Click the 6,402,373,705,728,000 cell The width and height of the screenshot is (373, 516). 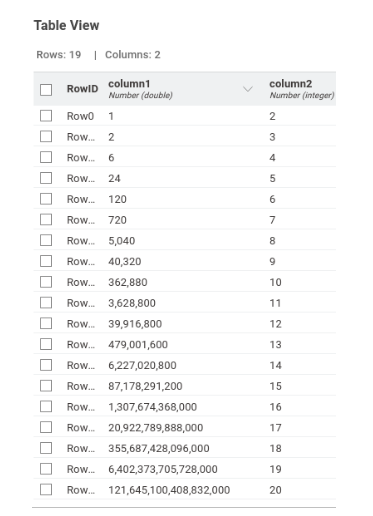[x=163, y=469]
